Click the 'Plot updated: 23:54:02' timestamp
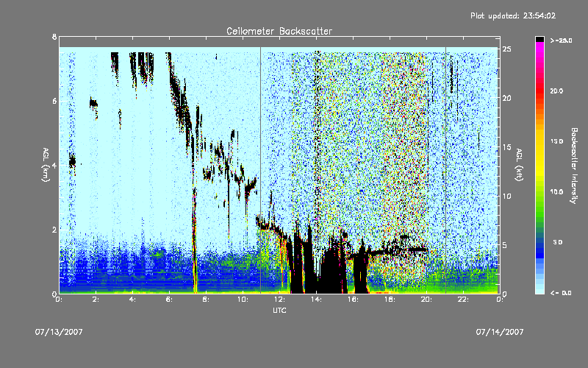This screenshot has height=368, width=588. click(x=513, y=15)
